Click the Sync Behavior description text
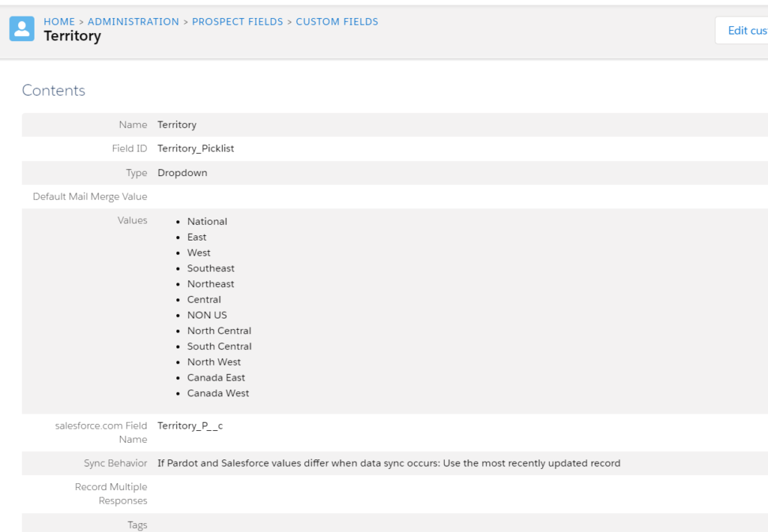This screenshot has height=532, width=768. (388, 463)
